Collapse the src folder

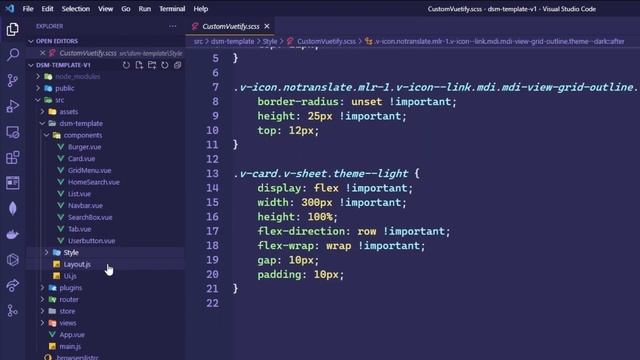pyautogui.click(x=38, y=100)
